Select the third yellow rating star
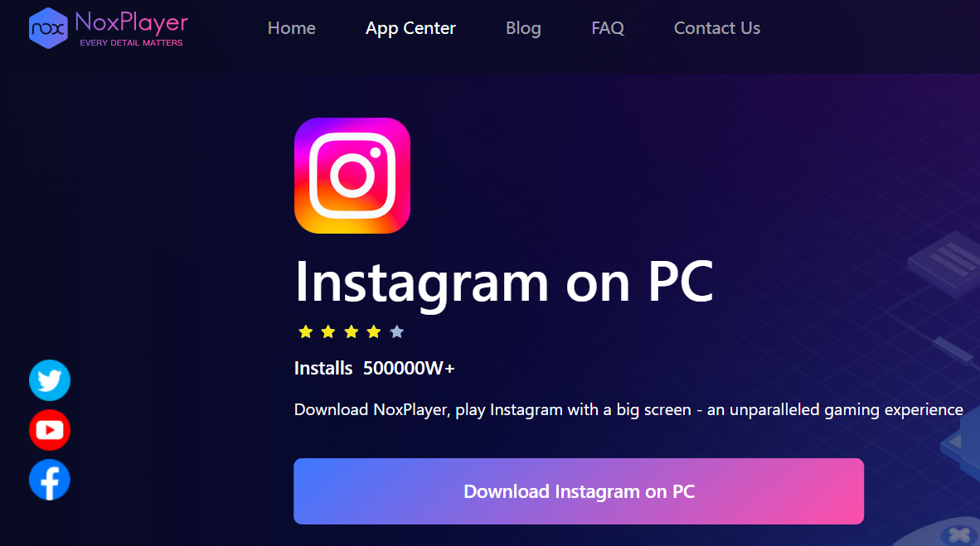Viewport: 980px width, 546px height. [352, 331]
